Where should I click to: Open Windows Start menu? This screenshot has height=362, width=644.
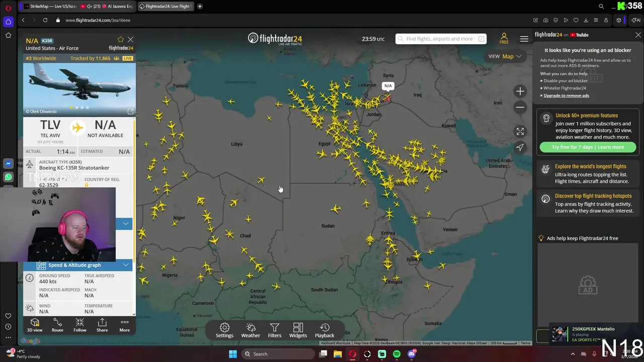(x=233, y=354)
